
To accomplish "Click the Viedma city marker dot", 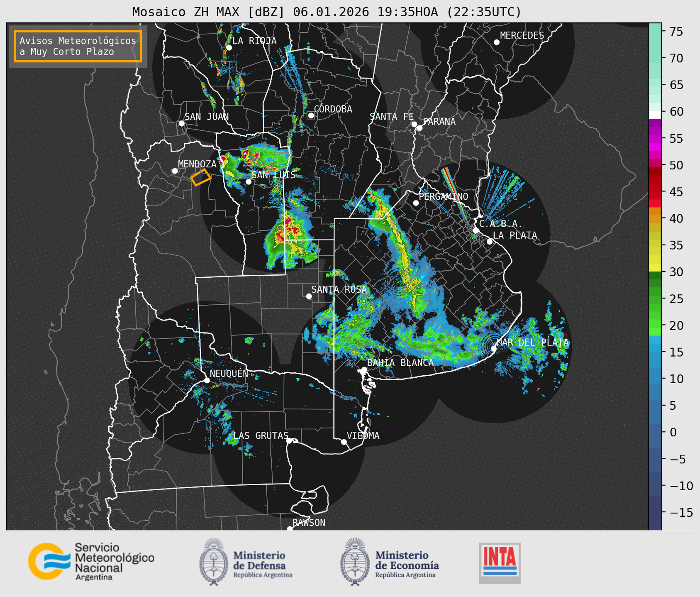I will pyautogui.click(x=344, y=442).
